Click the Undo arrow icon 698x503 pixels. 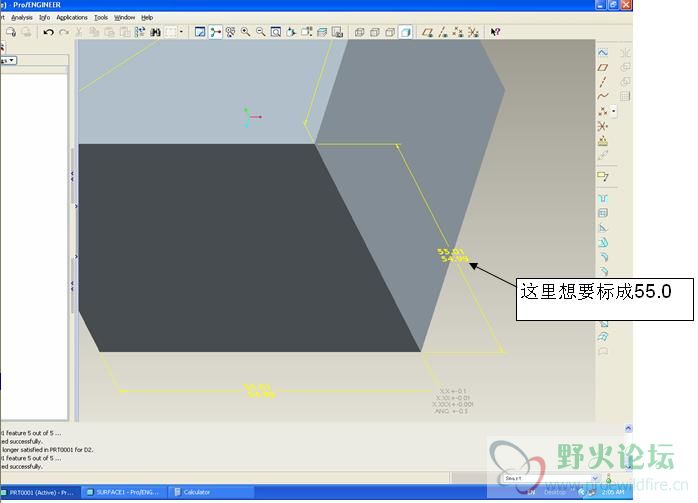pos(49,32)
